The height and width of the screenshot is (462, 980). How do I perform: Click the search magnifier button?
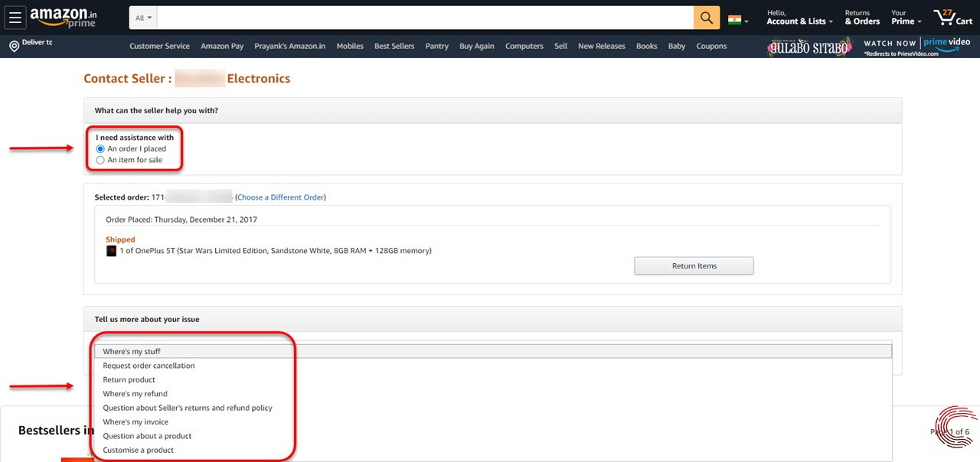click(x=705, y=17)
